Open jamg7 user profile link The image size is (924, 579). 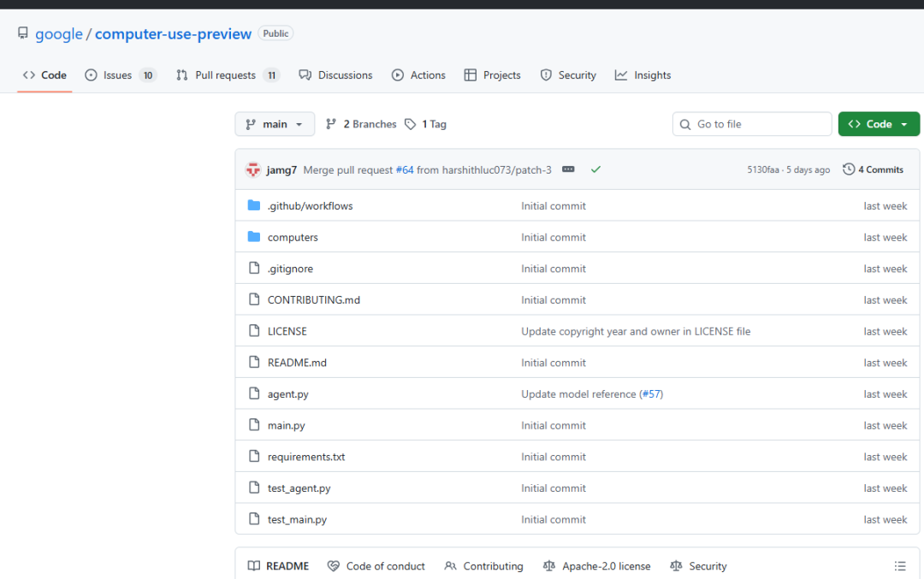click(x=281, y=170)
